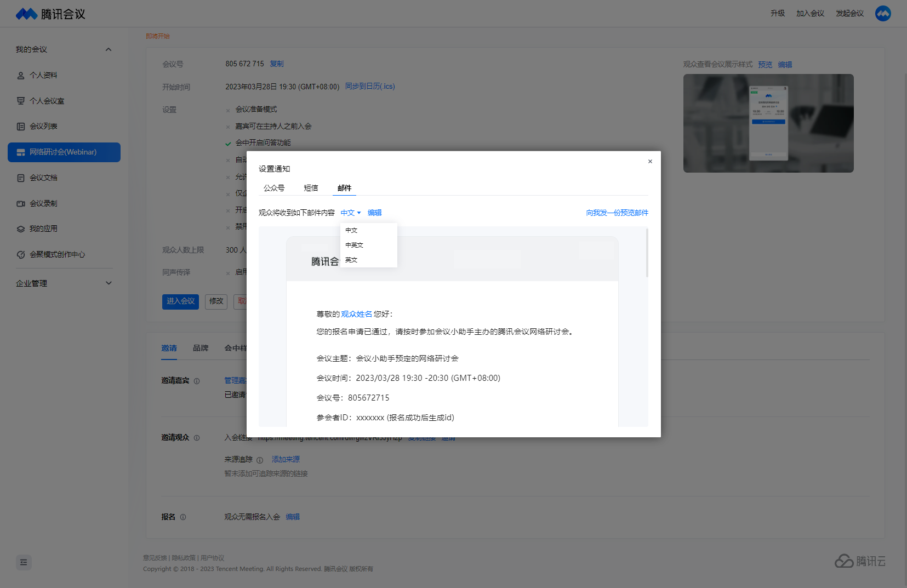Click 编辑 next to 观众无需报名入会
Viewport: 907px width, 588px height.
click(293, 517)
